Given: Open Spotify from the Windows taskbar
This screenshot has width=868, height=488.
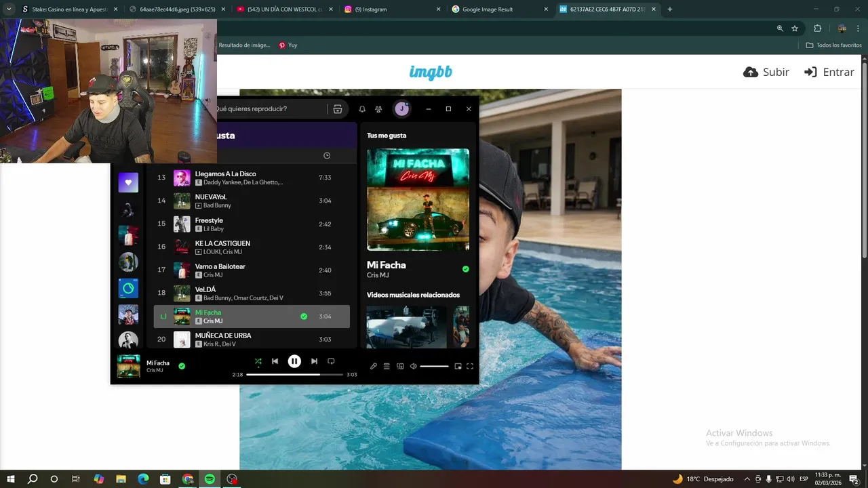Looking at the screenshot, I should tap(210, 479).
